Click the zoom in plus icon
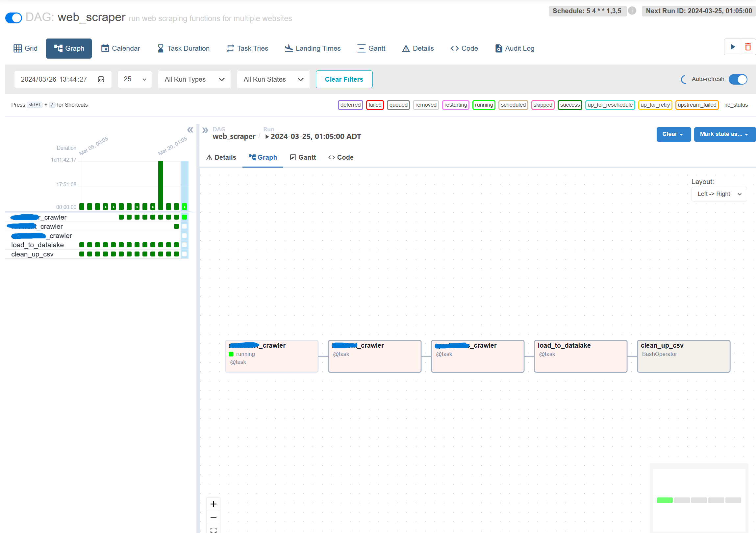The height and width of the screenshot is (533, 756). pyautogui.click(x=214, y=504)
